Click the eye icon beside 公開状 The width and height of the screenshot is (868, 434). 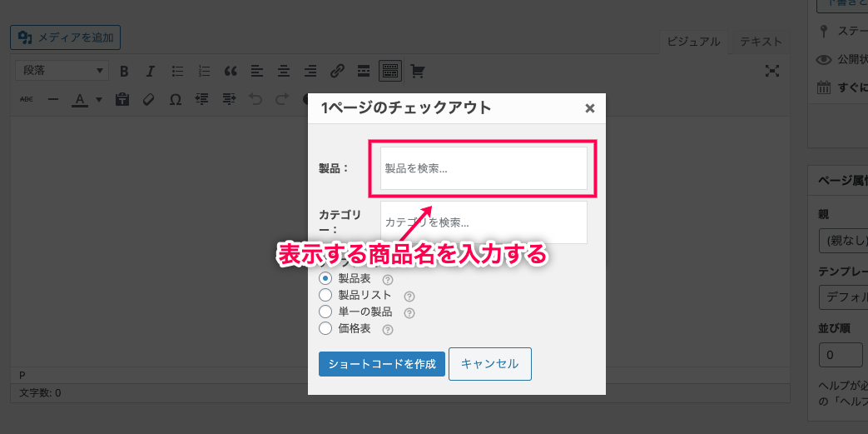(824, 59)
